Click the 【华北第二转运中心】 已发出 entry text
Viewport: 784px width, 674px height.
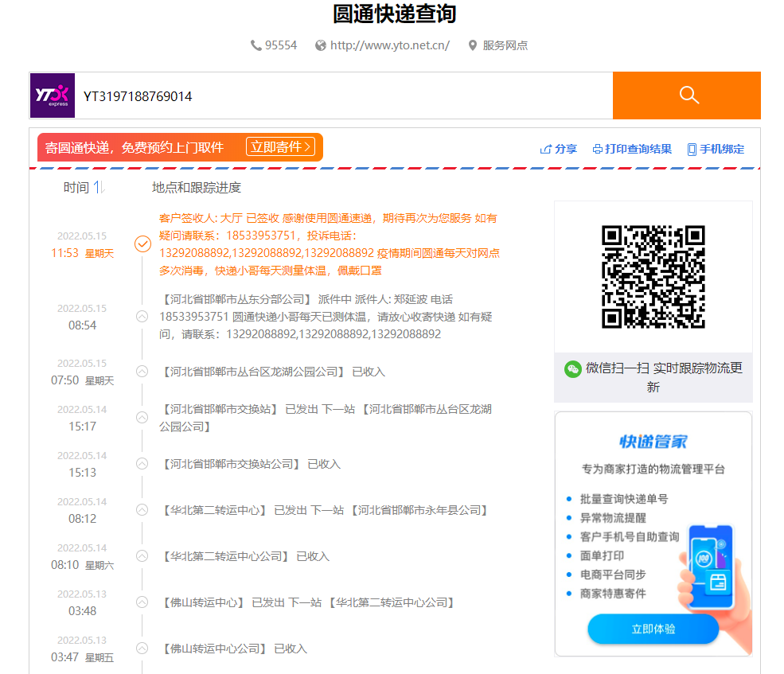click(323, 510)
